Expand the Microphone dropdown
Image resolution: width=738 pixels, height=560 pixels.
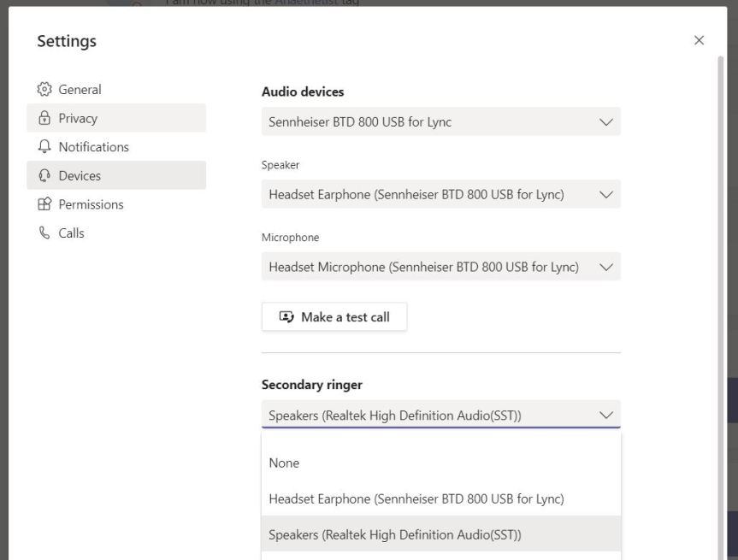[440, 268]
